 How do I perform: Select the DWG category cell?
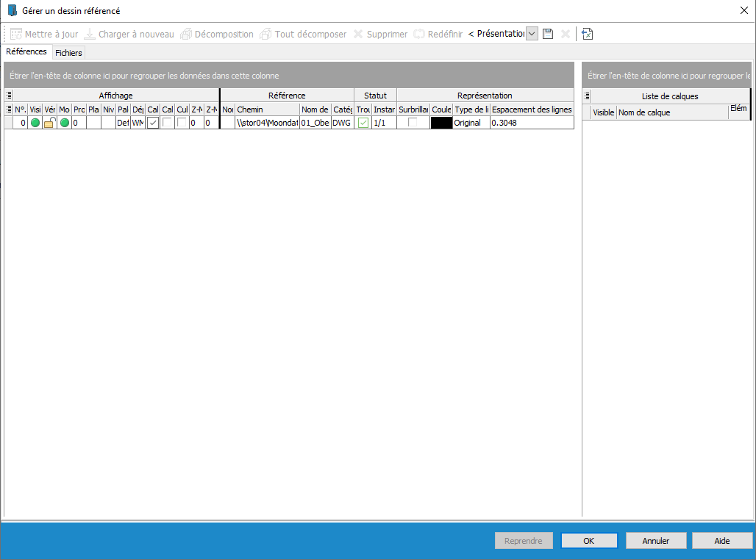pyautogui.click(x=342, y=123)
